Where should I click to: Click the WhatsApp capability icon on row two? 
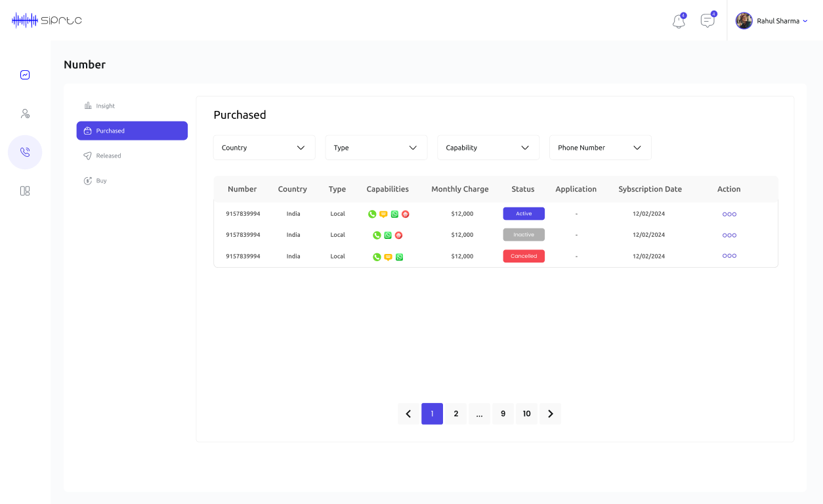(388, 234)
